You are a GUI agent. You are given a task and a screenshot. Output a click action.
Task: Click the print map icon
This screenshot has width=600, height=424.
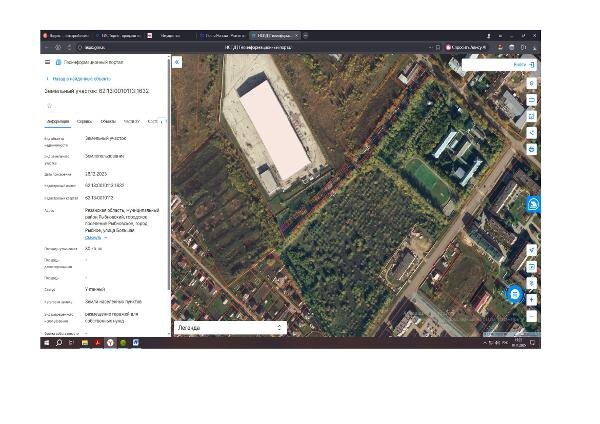[x=531, y=149]
